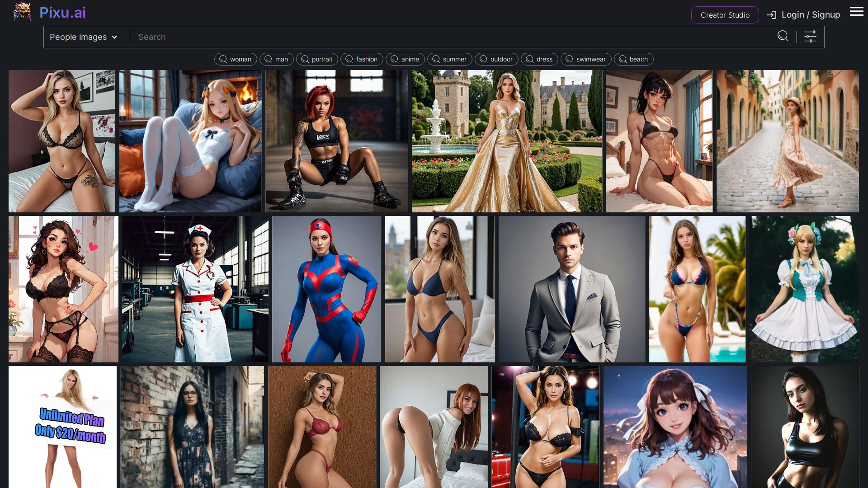868x488 pixels.
Task: Select the man search tag
Action: [276, 59]
